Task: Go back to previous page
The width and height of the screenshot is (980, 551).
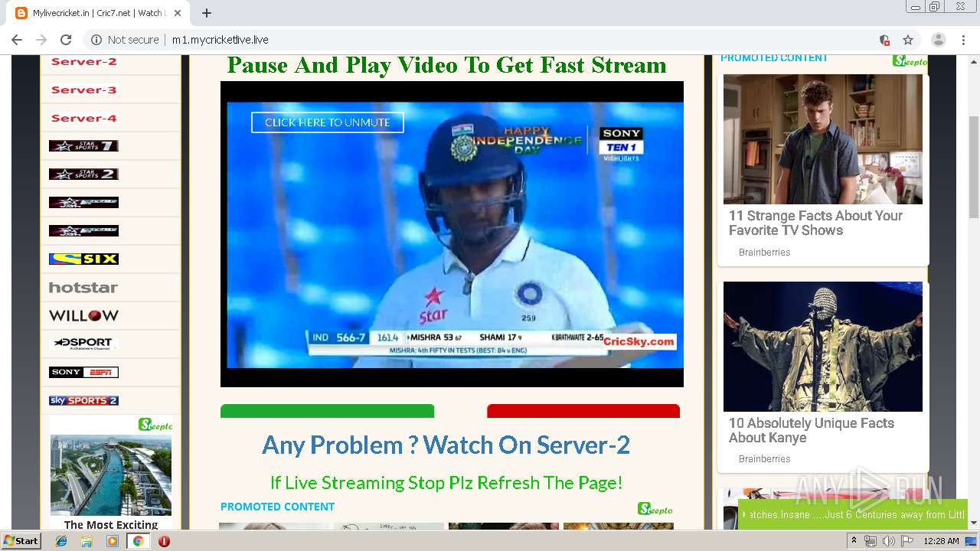Action: tap(17, 40)
